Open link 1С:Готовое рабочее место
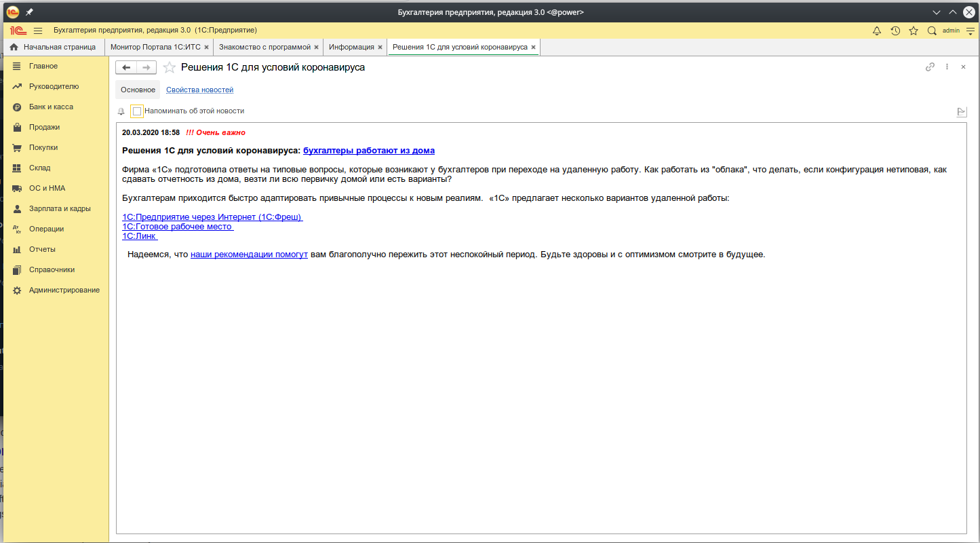This screenshot has width=980, height=543. (178, 227)
